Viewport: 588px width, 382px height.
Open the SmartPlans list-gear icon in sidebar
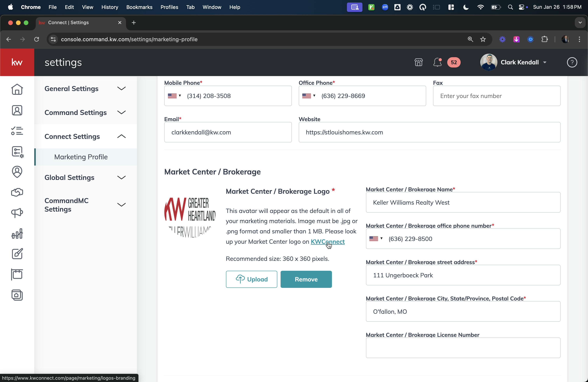(x=17, y=152)
